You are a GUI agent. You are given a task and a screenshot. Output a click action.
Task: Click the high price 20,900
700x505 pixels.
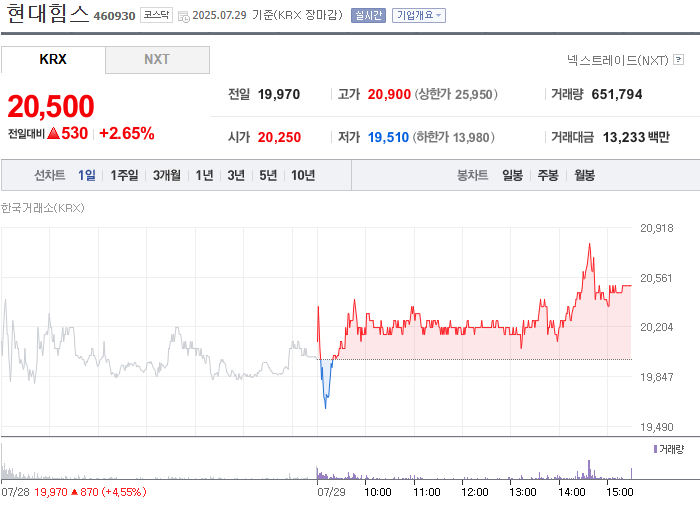pos(389,94)
